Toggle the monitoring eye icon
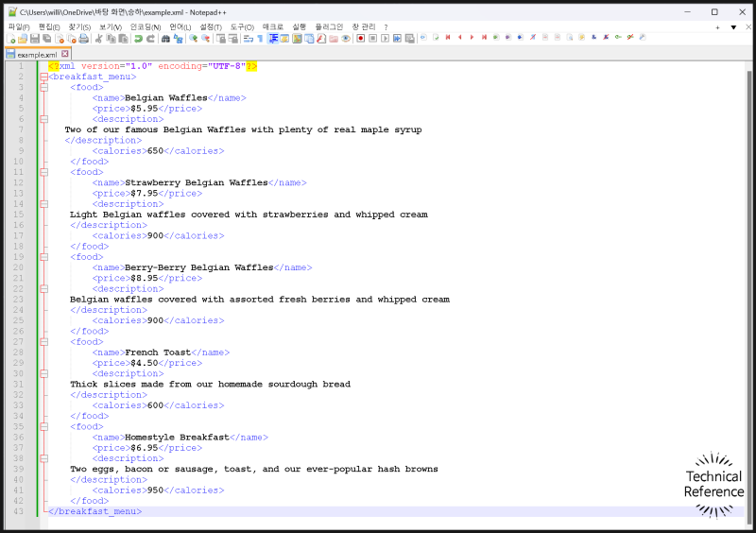 tap(346, 39)
